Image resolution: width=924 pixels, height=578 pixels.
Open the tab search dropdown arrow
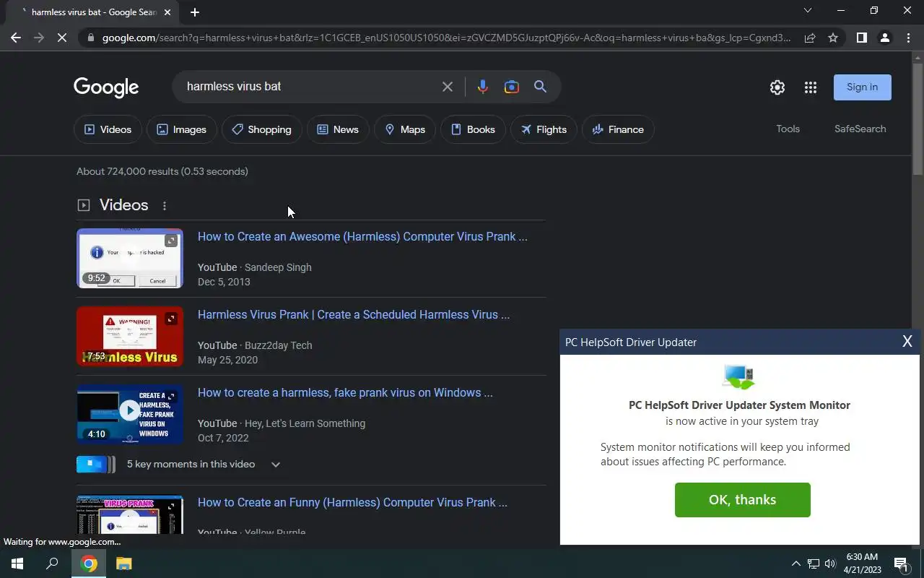(808, 11)
